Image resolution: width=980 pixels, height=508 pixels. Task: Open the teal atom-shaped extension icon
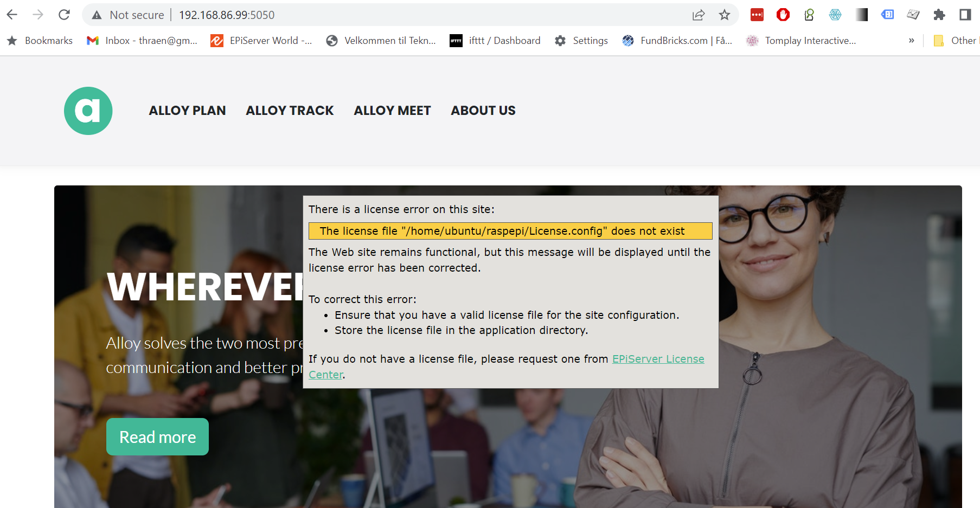[x=835, y=15]
